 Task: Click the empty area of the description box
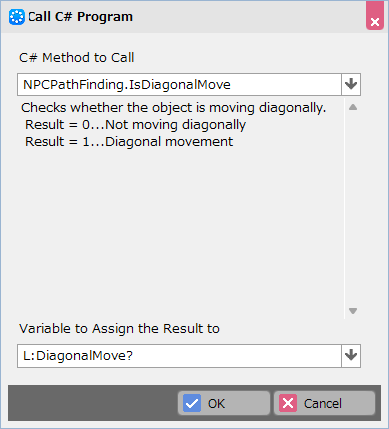pos(180,230)
